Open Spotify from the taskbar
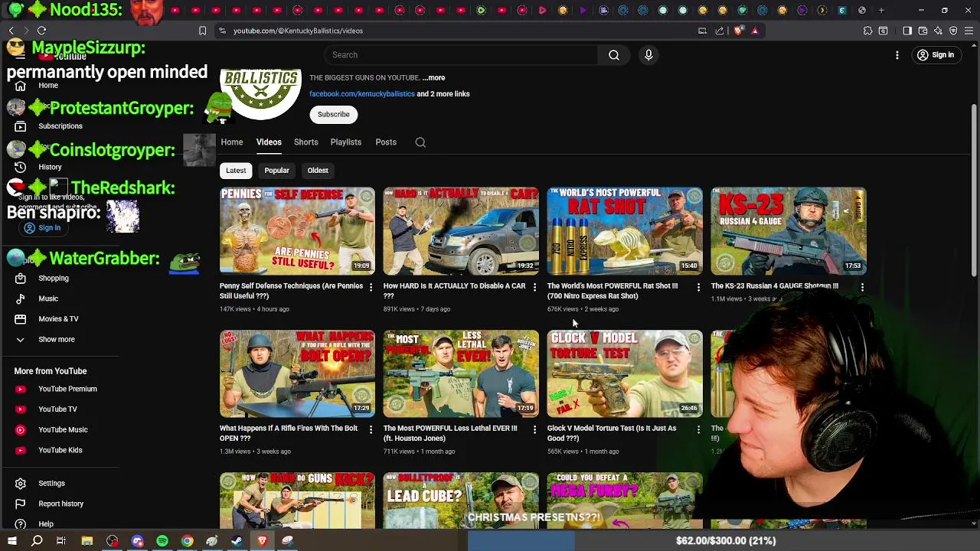The height and width of the screenshot is (551, 980). point(162,541)
